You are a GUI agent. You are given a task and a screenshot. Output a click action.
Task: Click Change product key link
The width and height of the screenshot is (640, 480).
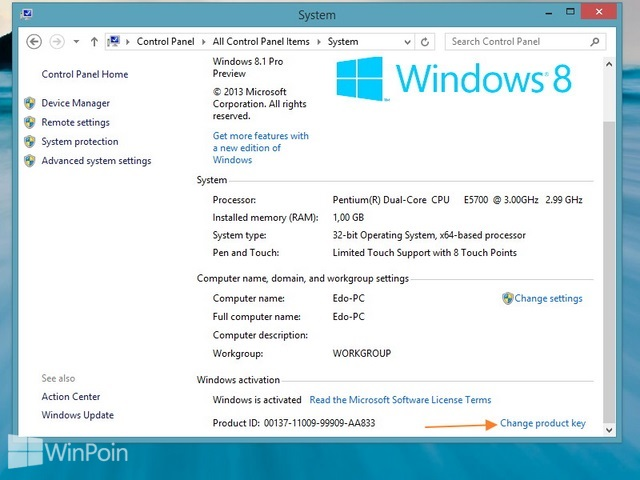pos(543,423)
